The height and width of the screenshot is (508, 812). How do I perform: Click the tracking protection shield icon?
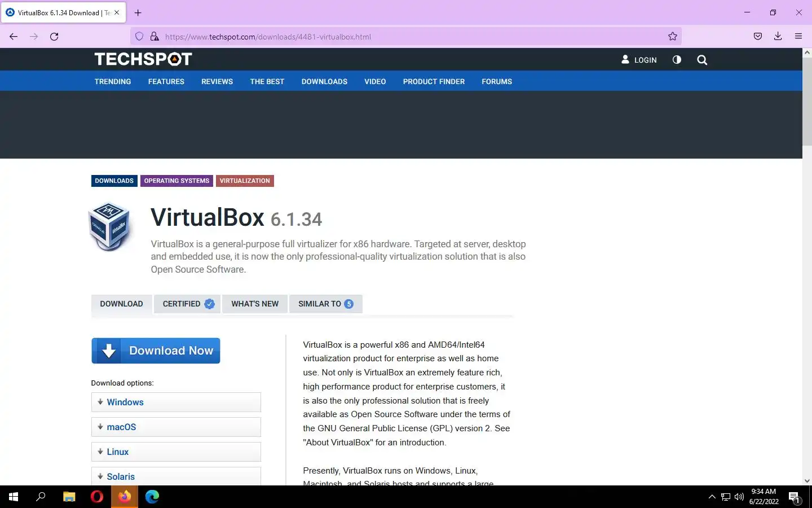(x=139, y=37)
